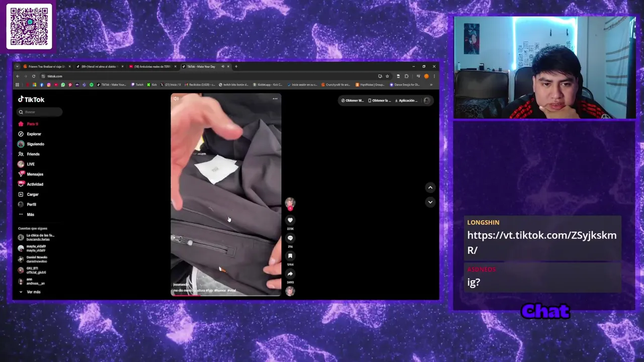
Task: Open a new browser tab
Action: [x=236, y=66]
